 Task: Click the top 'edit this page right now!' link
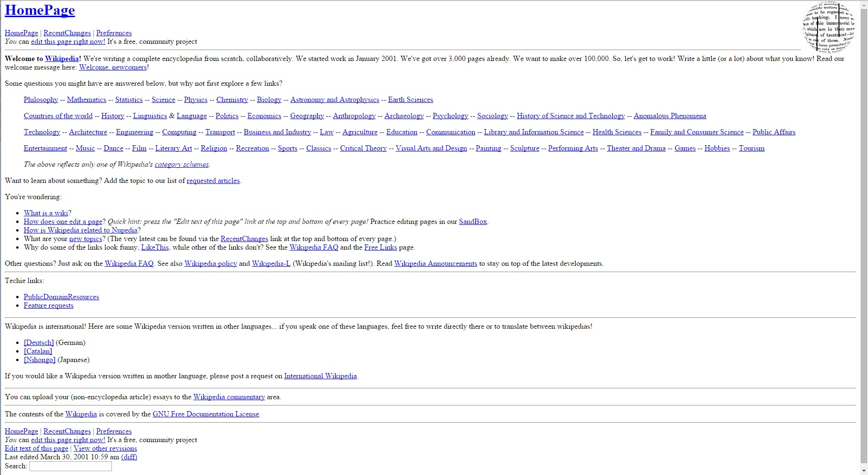coord(68,41)
